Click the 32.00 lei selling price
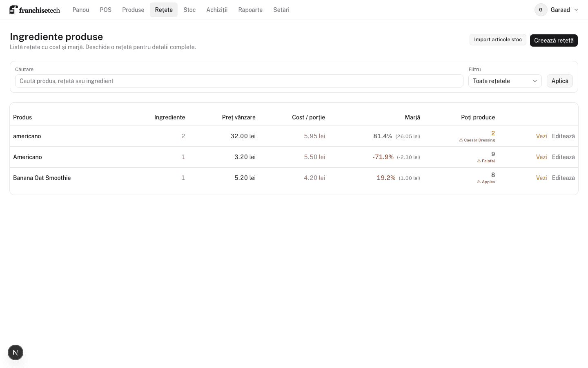This screenshot has width=588, height=368. 243,136
